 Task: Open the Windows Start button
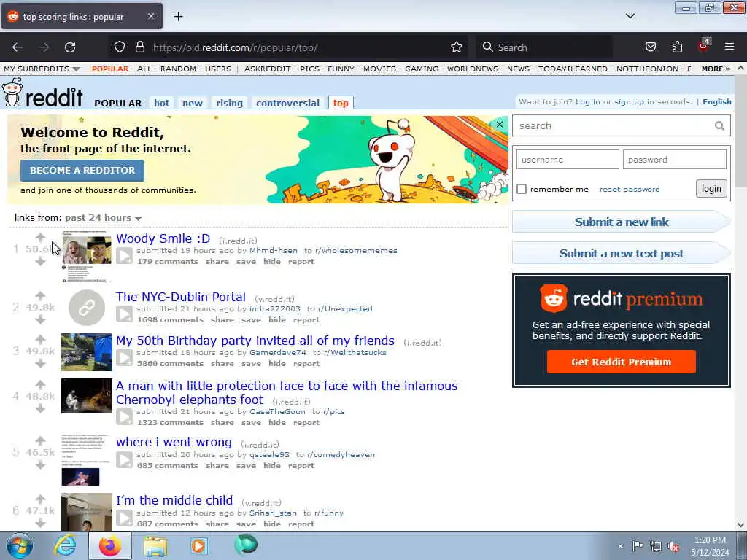click(x=20, y=545)
